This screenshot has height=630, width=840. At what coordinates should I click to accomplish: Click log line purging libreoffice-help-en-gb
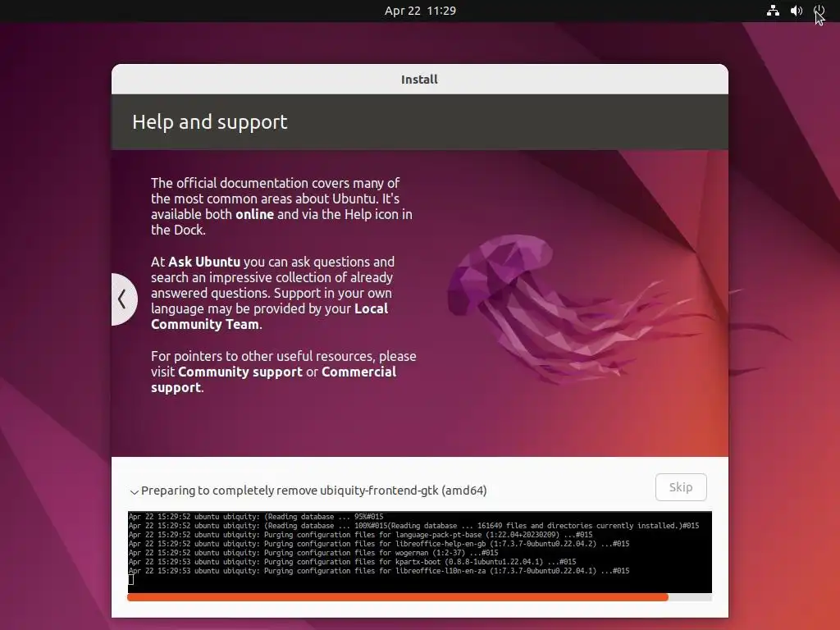click(379, 544)
